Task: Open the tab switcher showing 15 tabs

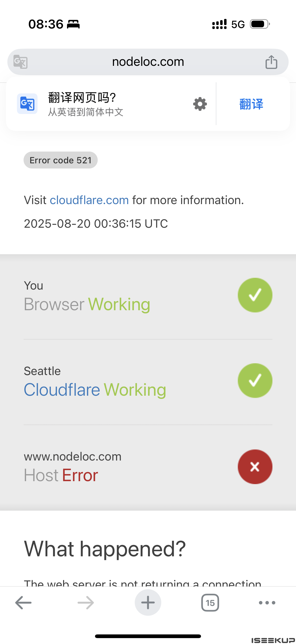Action: click(x=210, y=603)
